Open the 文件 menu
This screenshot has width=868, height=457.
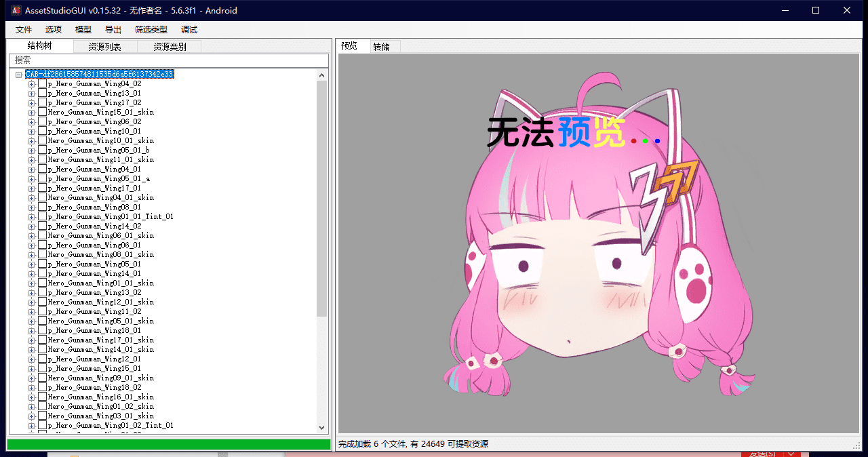[24, 30]
